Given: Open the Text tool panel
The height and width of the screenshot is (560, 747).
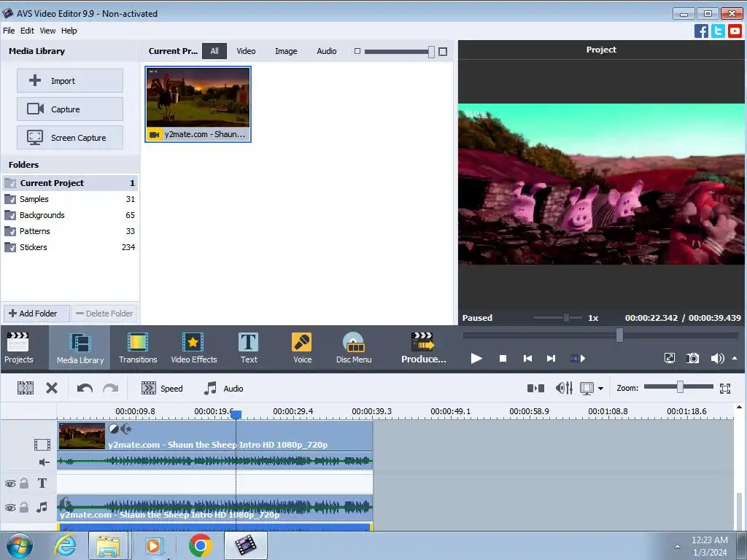Looking at the screenshot, I should pos(249,348).
